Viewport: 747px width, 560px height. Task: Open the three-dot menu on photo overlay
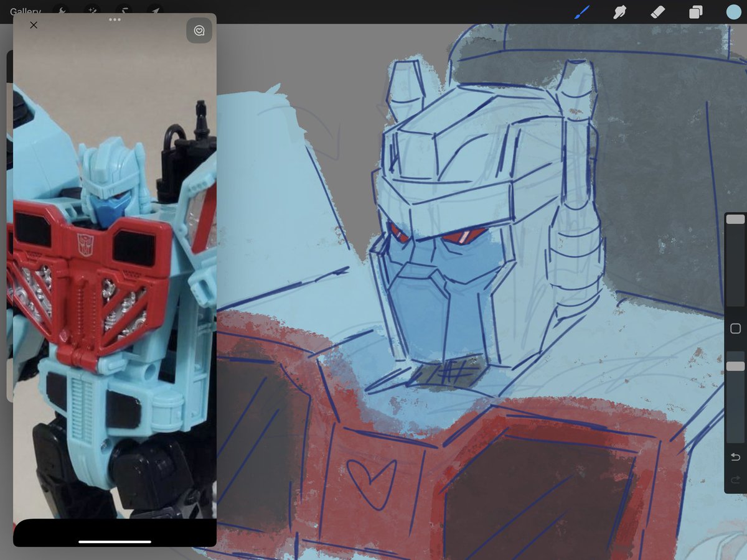coord(115,20)
